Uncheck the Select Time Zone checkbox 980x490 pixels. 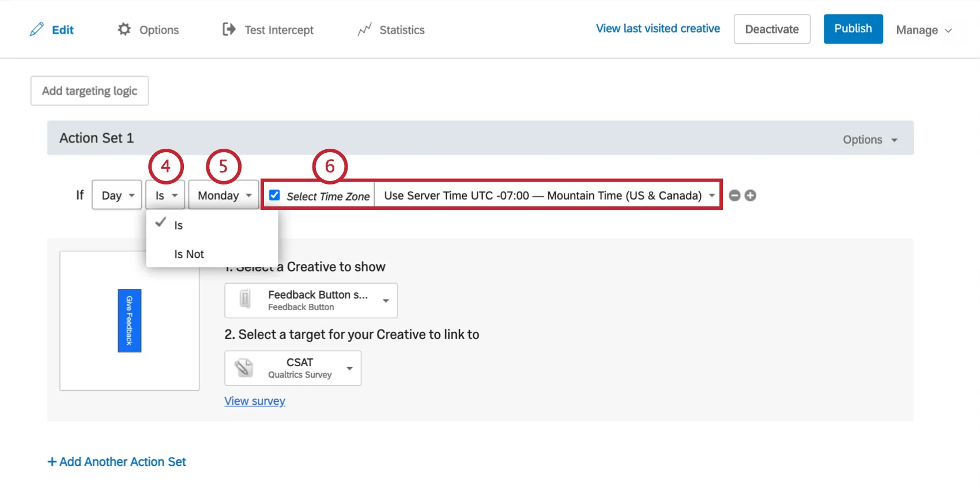(x=275, y=195)
